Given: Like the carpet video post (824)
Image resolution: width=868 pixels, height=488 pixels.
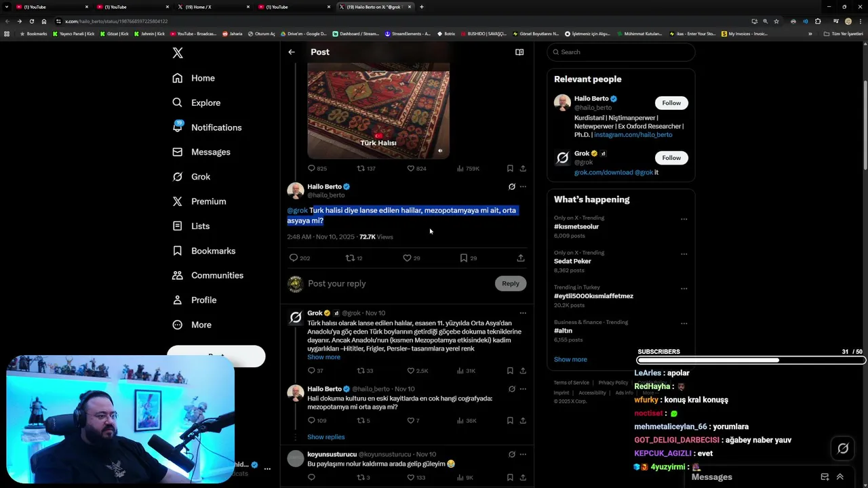Looking at the screenshot, I should click(x=416, y=168).
